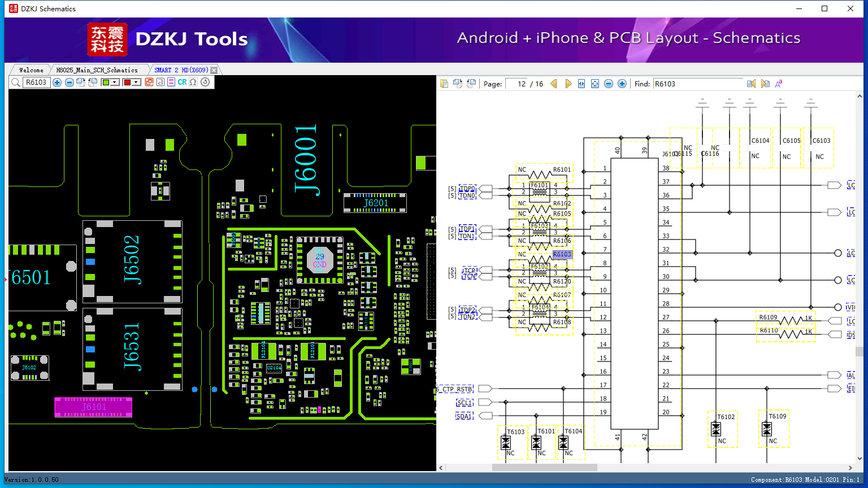Find previous match in schematic

[751, 84]
